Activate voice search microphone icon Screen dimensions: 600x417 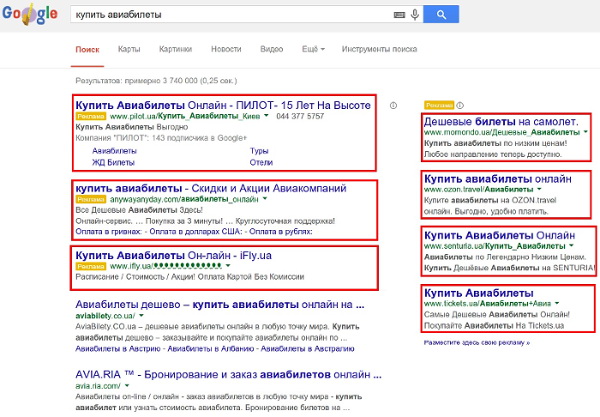(413, 16)
